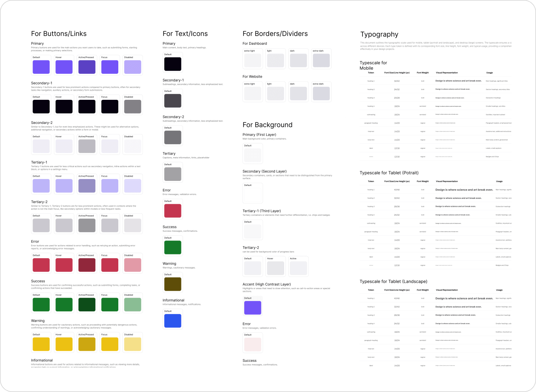The width and height of the screenshot is (536, 392).
Task: Select the Text/Icons Warning olive swatch
Action: pos(173,284)
